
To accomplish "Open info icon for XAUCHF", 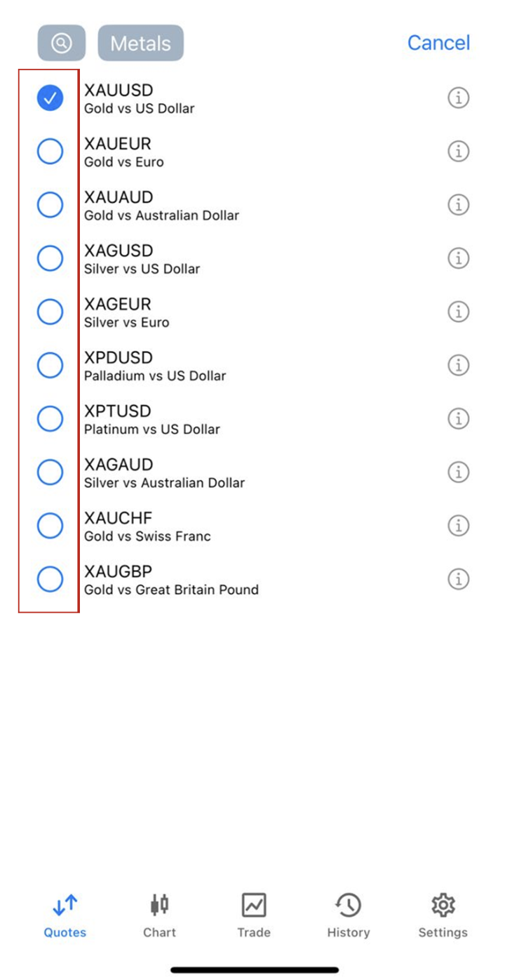I will point(458,525).
